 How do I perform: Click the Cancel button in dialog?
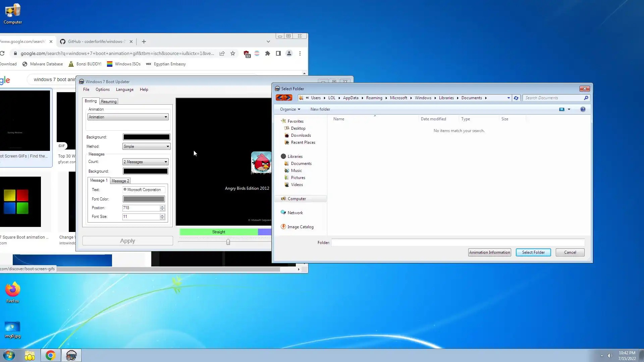click(570, 252)
